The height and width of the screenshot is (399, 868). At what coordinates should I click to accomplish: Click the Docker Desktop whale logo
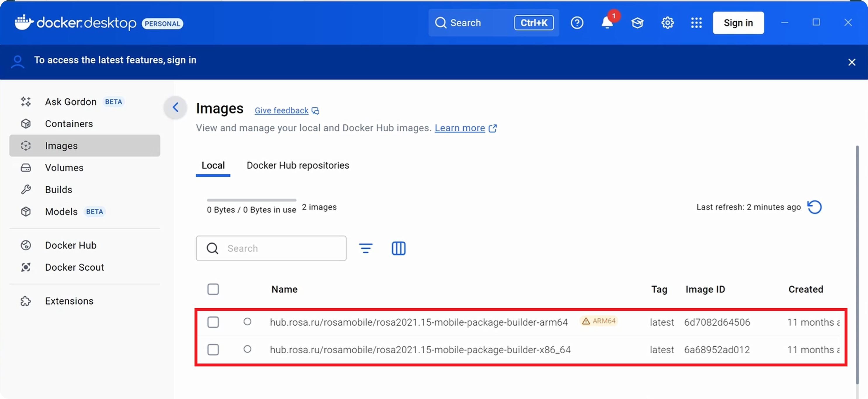24,23
